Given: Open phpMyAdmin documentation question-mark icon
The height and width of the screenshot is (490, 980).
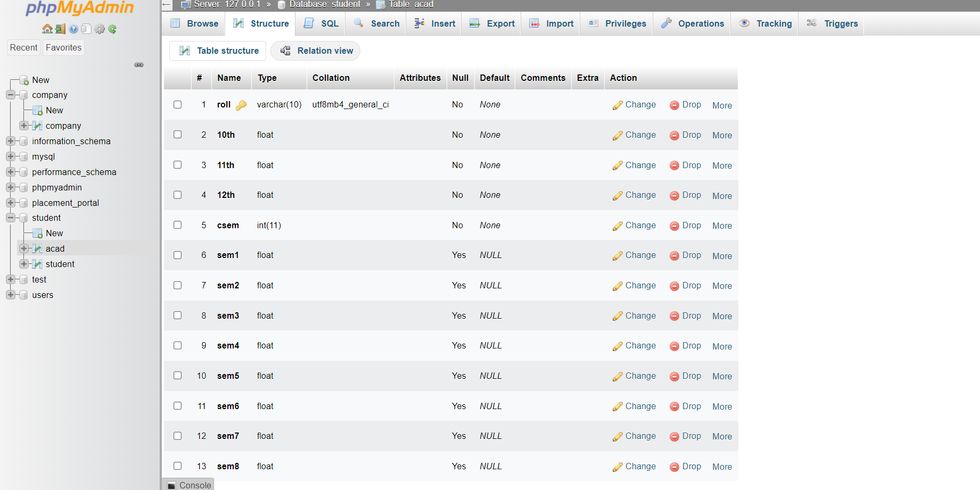Looking at the screenshot, I should point(73,29).
